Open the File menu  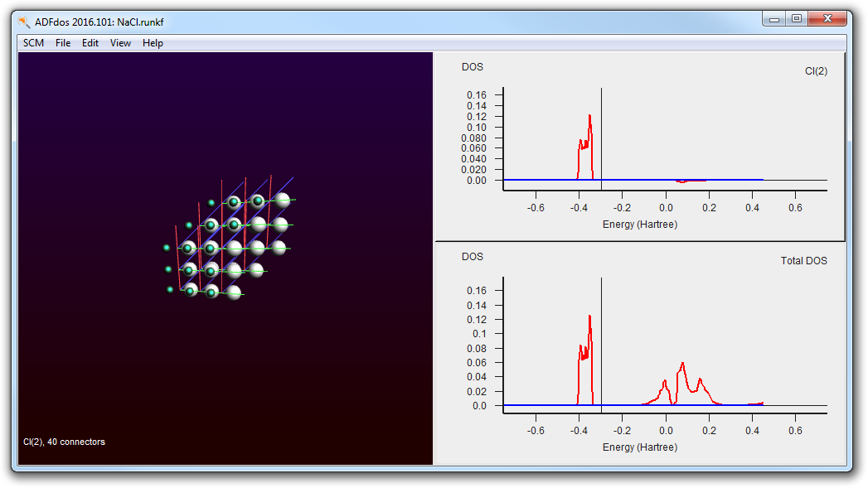coord(62,43)
